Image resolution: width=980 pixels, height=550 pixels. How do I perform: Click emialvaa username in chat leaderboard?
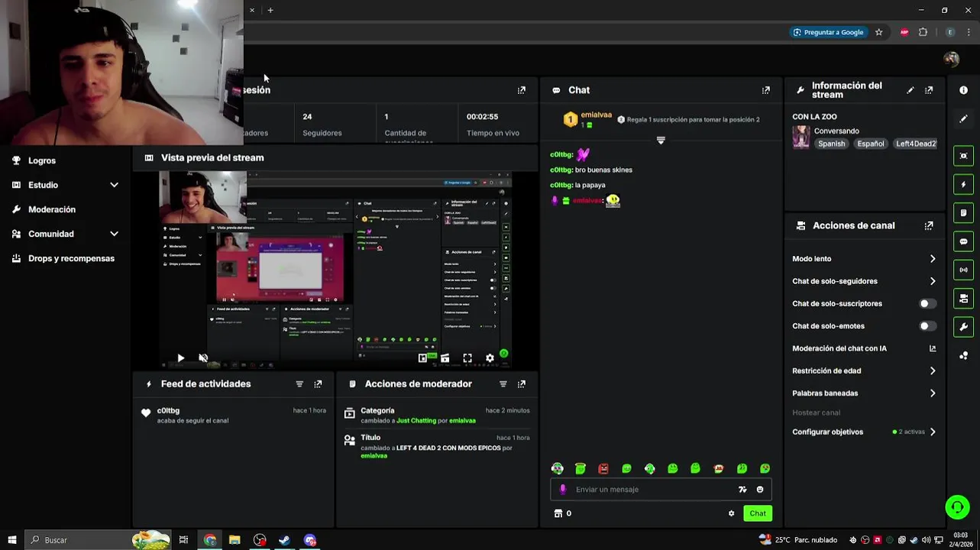click(x=596, y=115)
